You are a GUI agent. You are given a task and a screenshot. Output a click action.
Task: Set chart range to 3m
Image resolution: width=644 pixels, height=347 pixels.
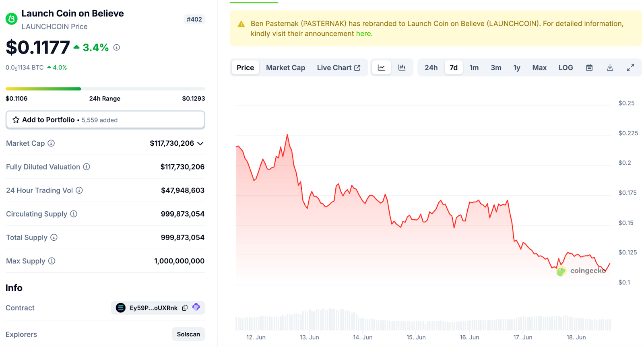[x=496, y=68]
